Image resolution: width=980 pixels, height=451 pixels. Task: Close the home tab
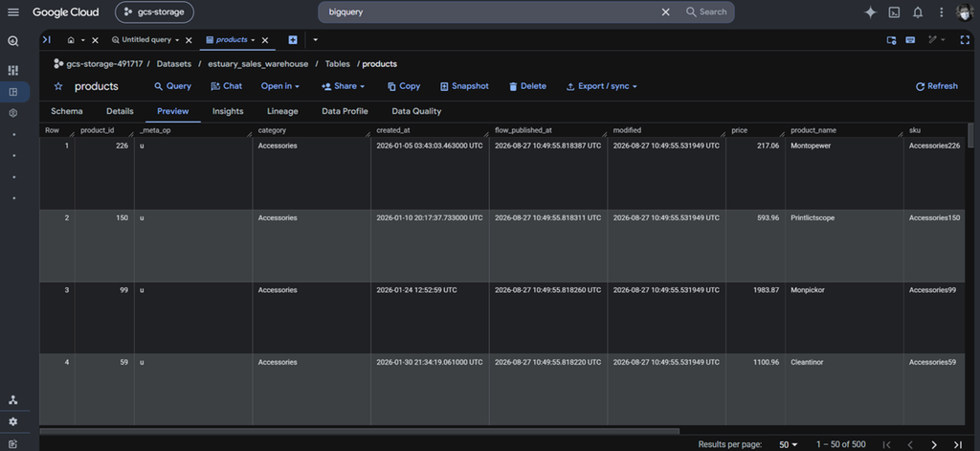coord(95,40)
